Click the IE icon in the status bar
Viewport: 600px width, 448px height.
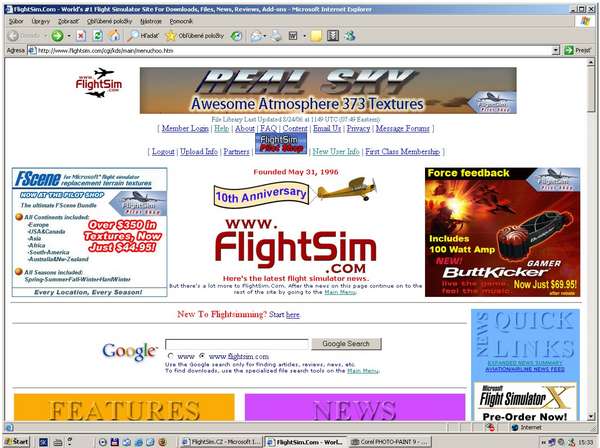pyautogui.click(x=10, y=427)
